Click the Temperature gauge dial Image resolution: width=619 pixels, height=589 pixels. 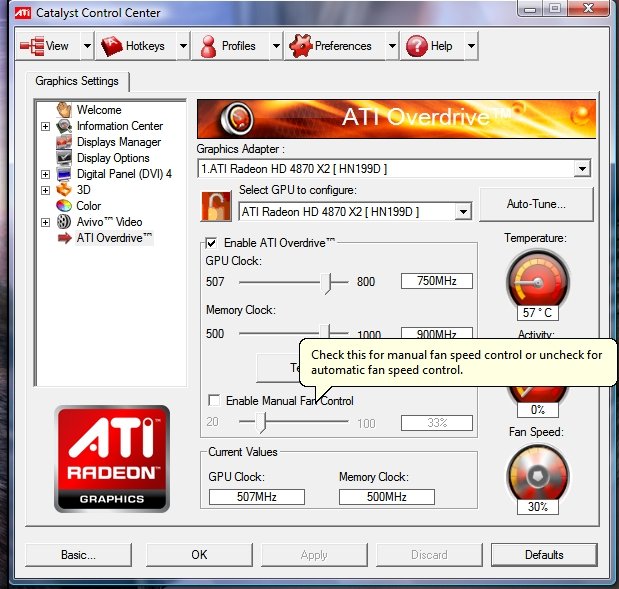click(538, 281)
